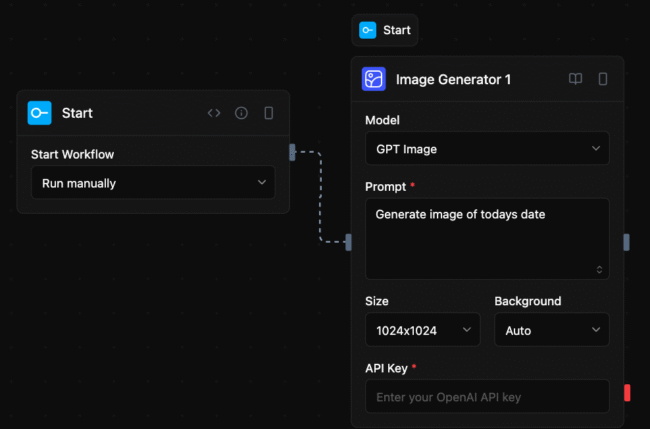
Task: Open the code view icon on Start node
Action: pyautogui.click(x=214, y=113)
